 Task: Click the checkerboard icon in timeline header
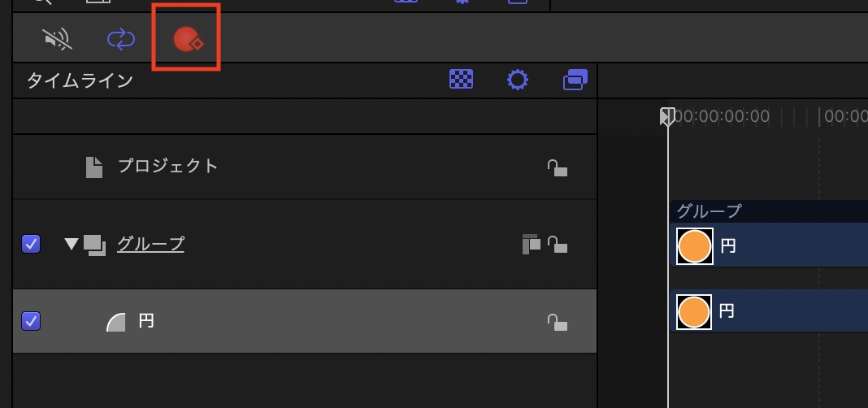[461, 80]
